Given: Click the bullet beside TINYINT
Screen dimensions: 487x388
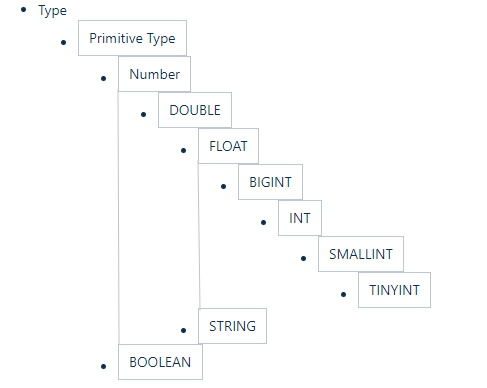Looking at the screenshot, I should tap(343, 294).
